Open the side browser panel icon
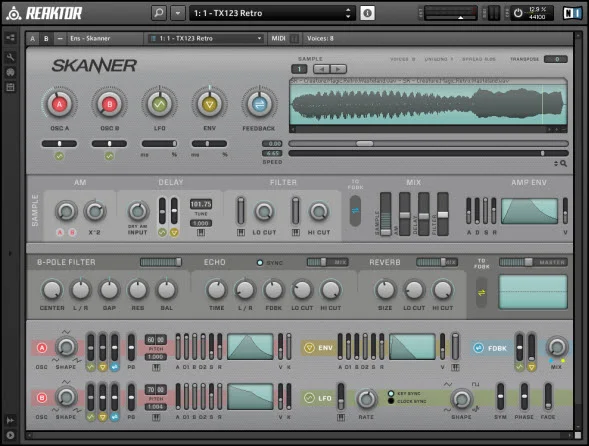 (x=10, y=37)
